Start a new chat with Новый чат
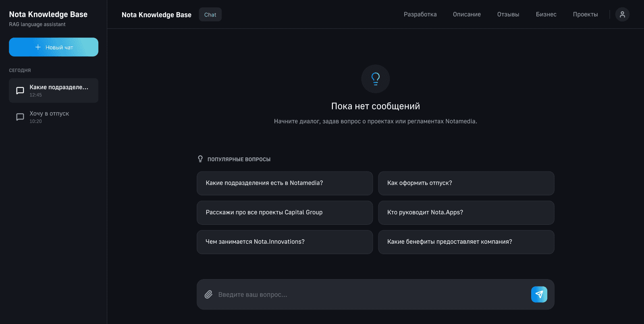Image resolution: width=644 pixels, height=324 pixels. pyautogui.click(x=54, y=47)
